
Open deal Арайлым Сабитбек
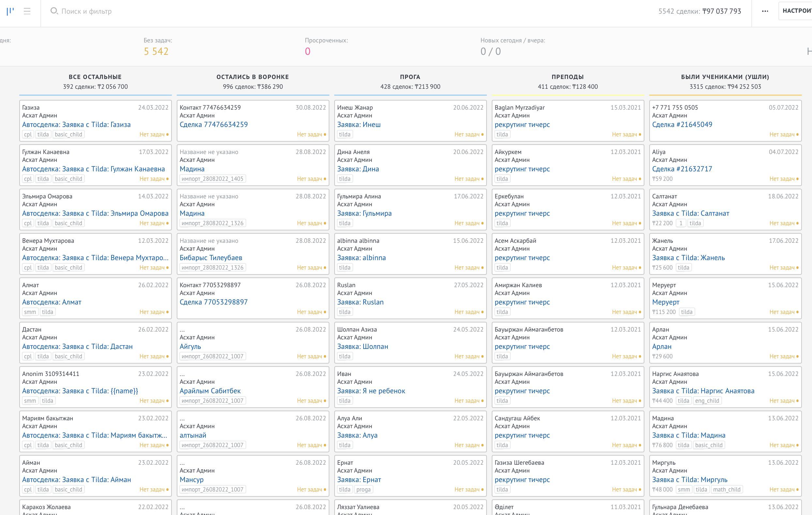[210, 391]
